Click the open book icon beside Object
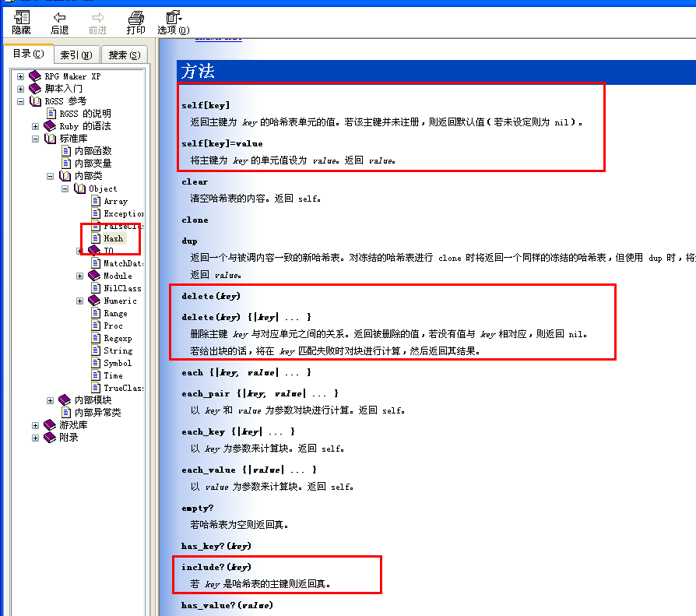The image size is (696, 616). tap(80, 188)
